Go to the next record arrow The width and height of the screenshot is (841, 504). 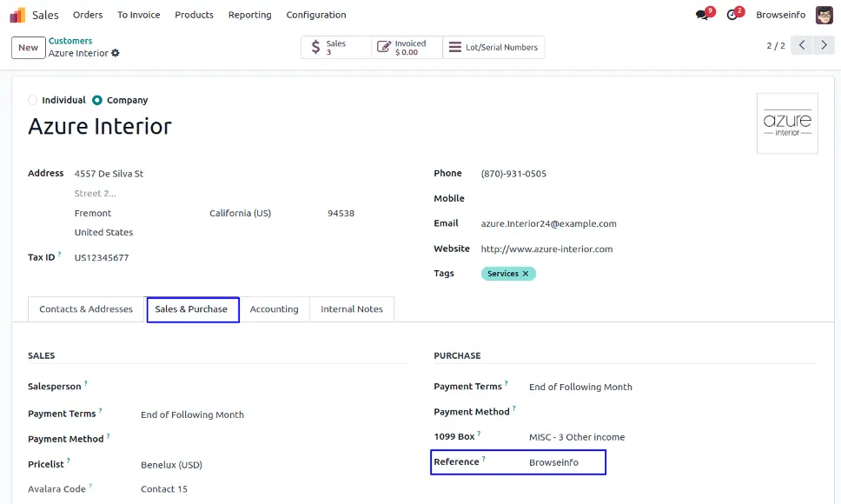coord(824,45)
